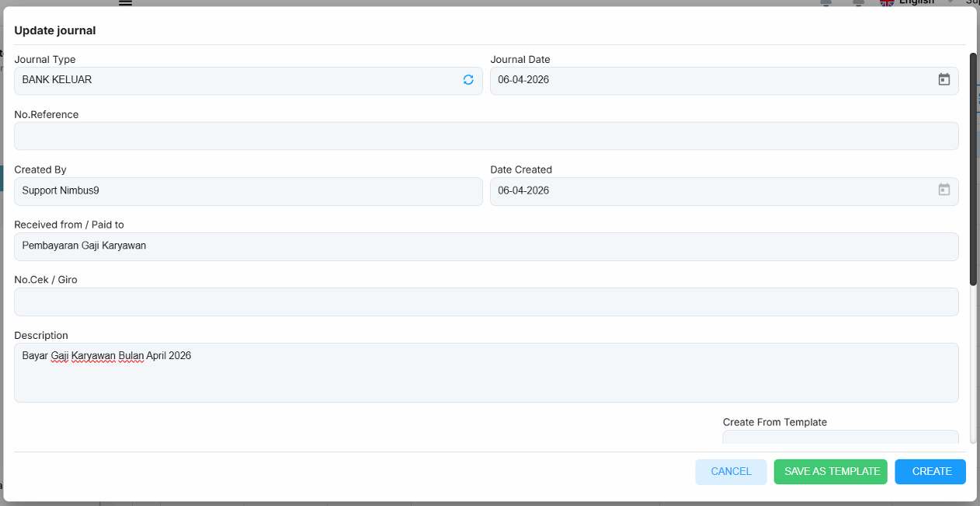This screenshot has height=506, width=980.
Task: Click the Journal Type label text
Action: click(x=45, y=59)
